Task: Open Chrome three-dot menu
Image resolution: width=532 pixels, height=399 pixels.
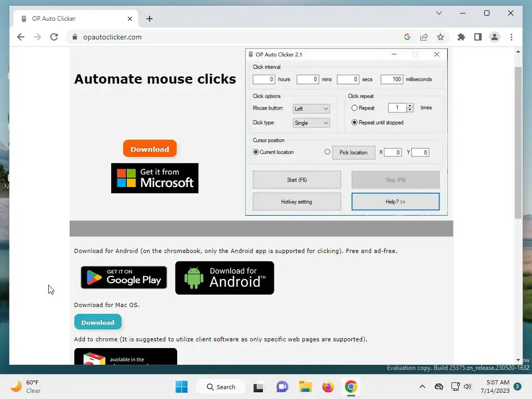Action: (511, 37)
